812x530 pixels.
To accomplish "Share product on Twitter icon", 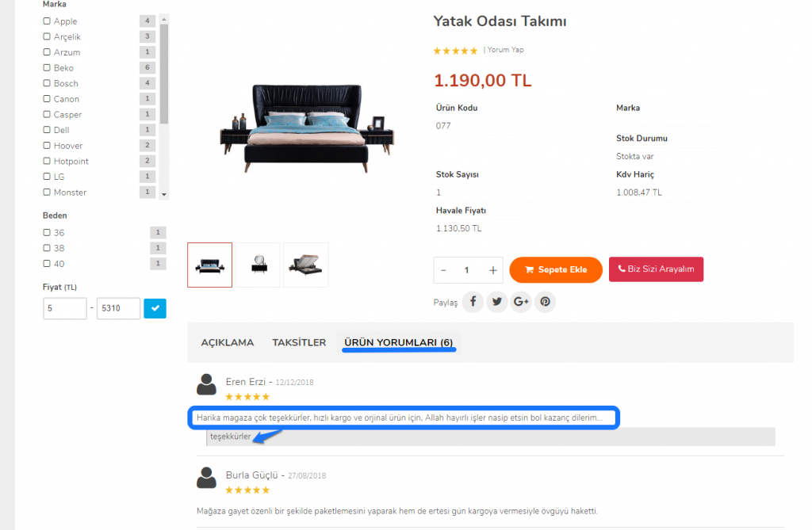I will click(497, 302).
